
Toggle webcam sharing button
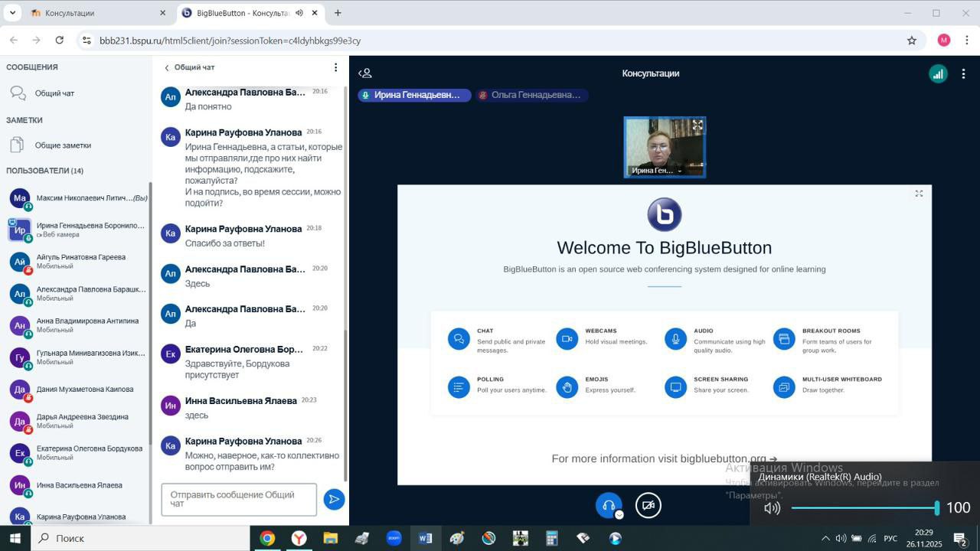(x=648, y=505)
